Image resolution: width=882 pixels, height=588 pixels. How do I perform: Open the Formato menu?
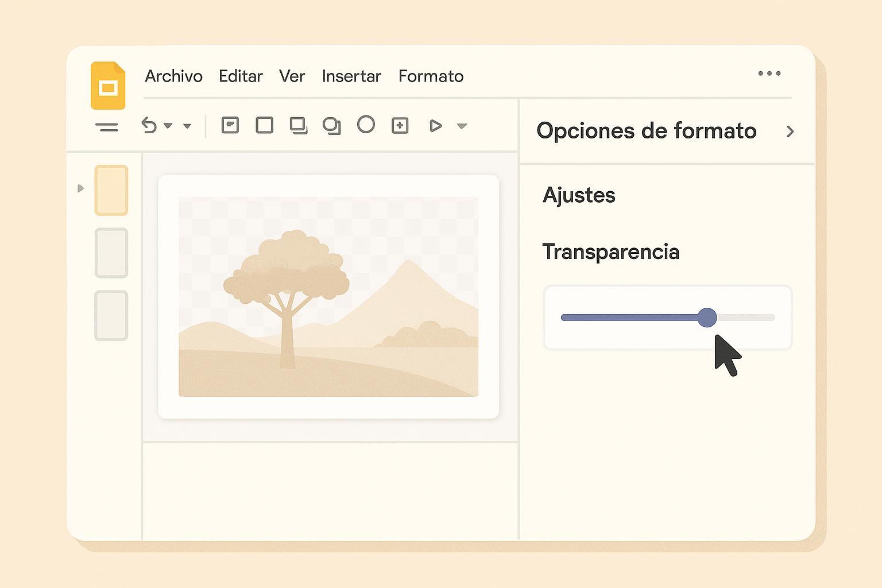tap(431, 76)
